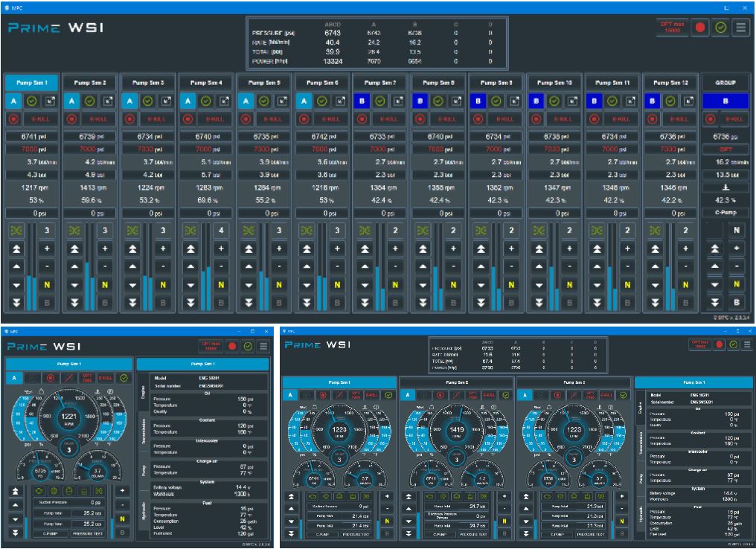Toggle the yellow N button in the single-pump window
Viewport: 756px width, 549px height.
[123, 519]
